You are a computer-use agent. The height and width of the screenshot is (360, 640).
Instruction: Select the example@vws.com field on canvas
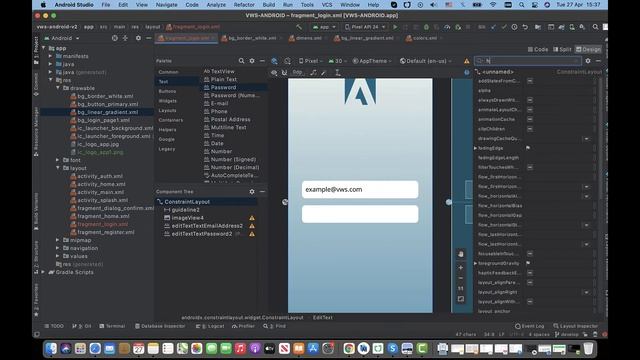pos(360,189)
